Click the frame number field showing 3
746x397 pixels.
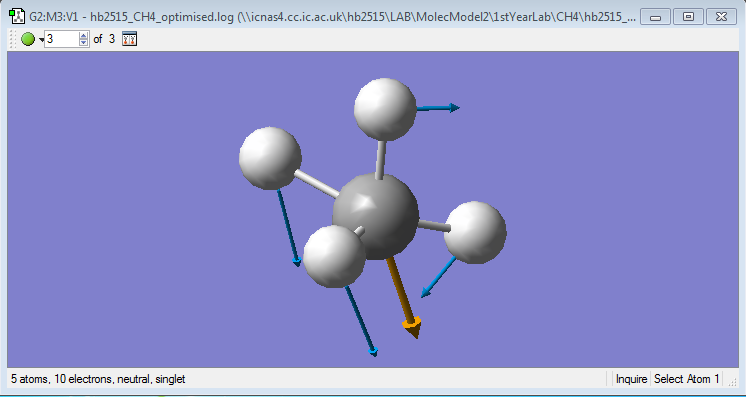pyautogui.click(x=62, y=39)
